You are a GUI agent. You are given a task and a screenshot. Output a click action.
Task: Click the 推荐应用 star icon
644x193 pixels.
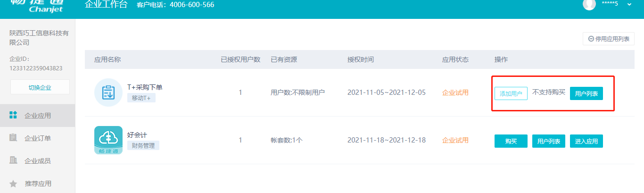(13, 183)
